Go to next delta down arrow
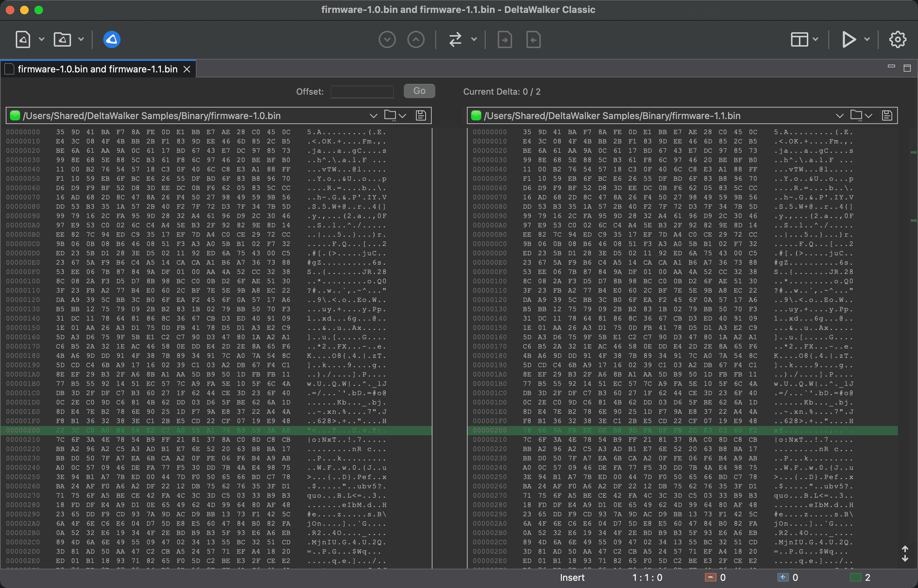 [387, 39]
